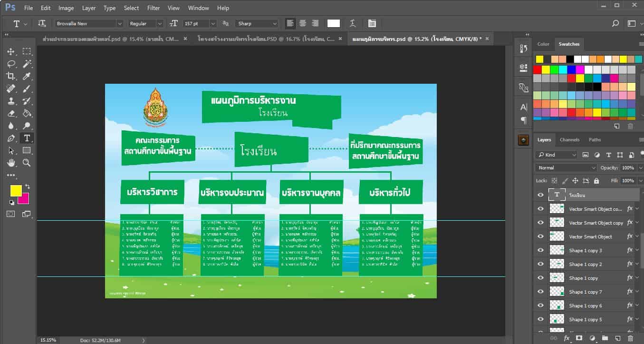Viewport: 644px width, 344px height.
Task: Create a new layer from Layers panel
Action: (x=617, y=338)
